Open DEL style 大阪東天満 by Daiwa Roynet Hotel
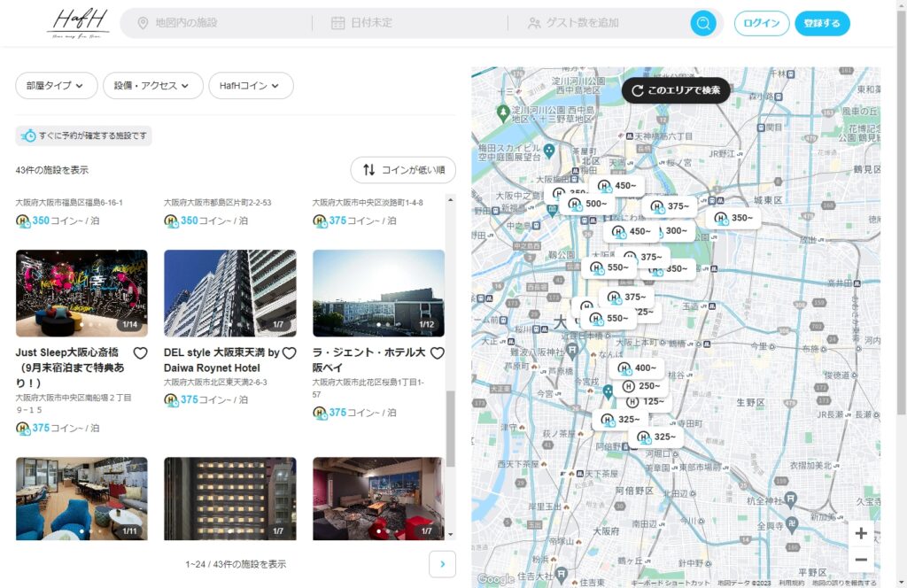The image size is (907, 588). coord(221,360)
